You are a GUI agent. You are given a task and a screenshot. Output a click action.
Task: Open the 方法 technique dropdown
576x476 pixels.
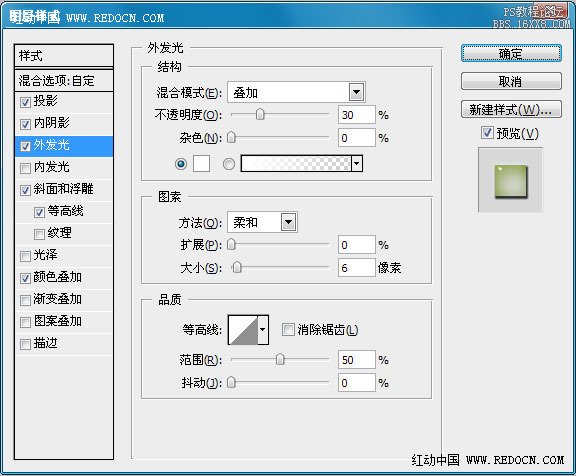click(288, 222)
